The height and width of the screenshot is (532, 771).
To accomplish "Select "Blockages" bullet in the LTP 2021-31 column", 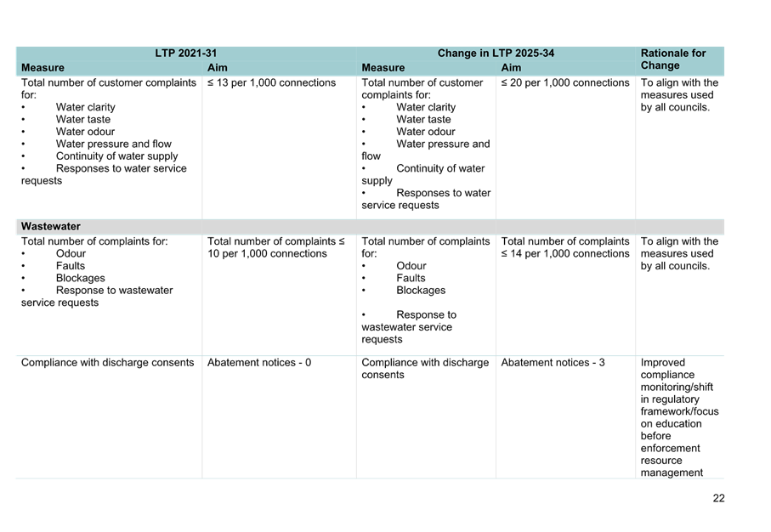I will [x=81, y=278].
